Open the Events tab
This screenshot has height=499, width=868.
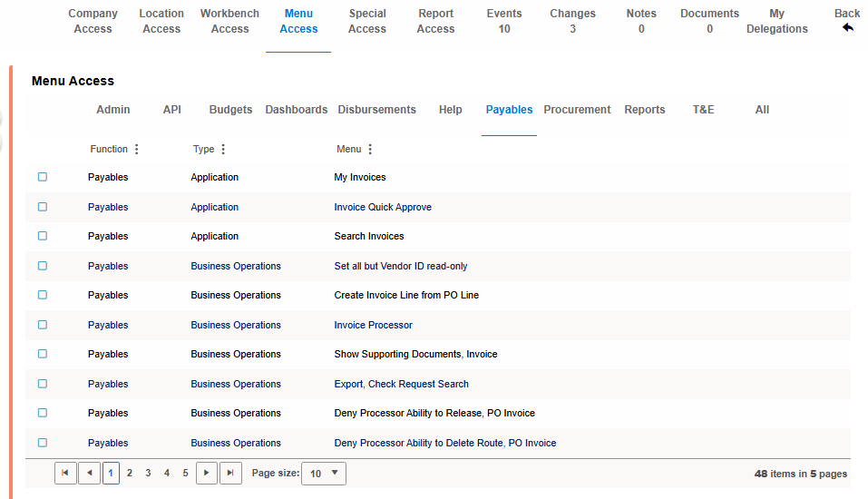tap(504, 21)
